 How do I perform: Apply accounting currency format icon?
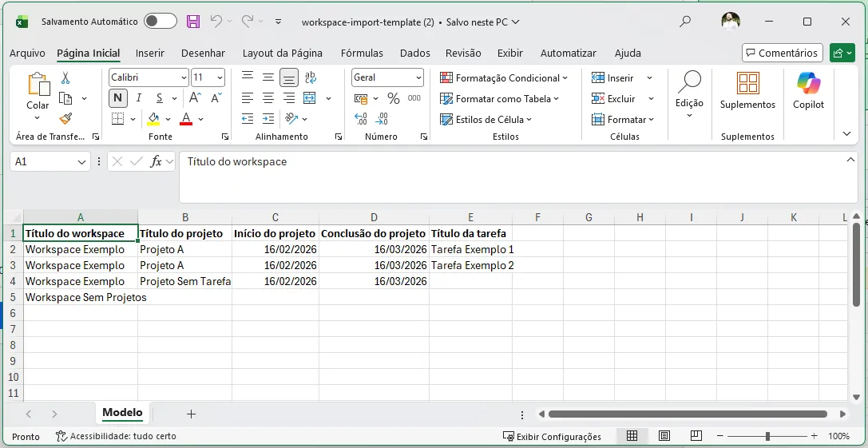click(361, 98)
